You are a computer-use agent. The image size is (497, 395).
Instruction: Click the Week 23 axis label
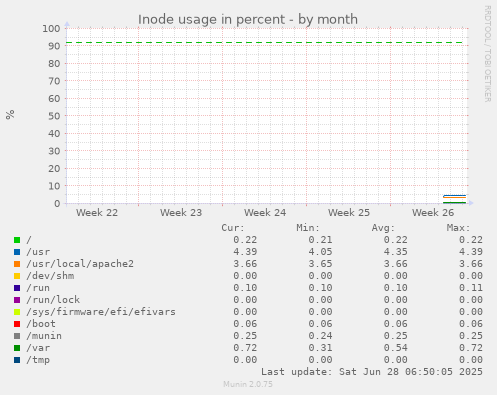[x=181, y=213]
